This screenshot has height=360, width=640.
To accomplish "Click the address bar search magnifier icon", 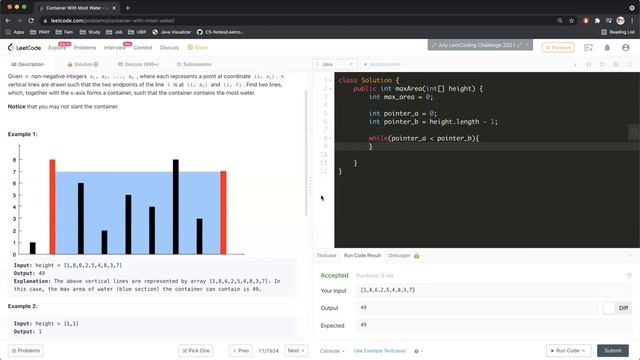I will click(x=560, y=20).
